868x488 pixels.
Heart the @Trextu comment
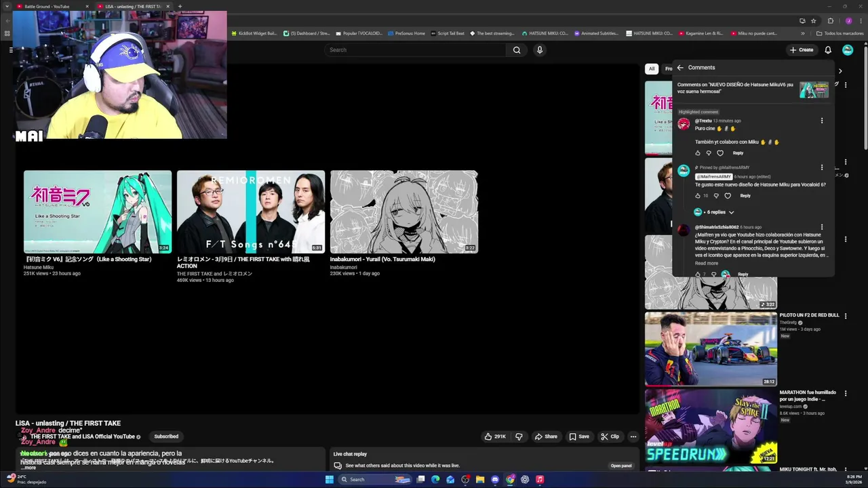click(x=720, y=153)
